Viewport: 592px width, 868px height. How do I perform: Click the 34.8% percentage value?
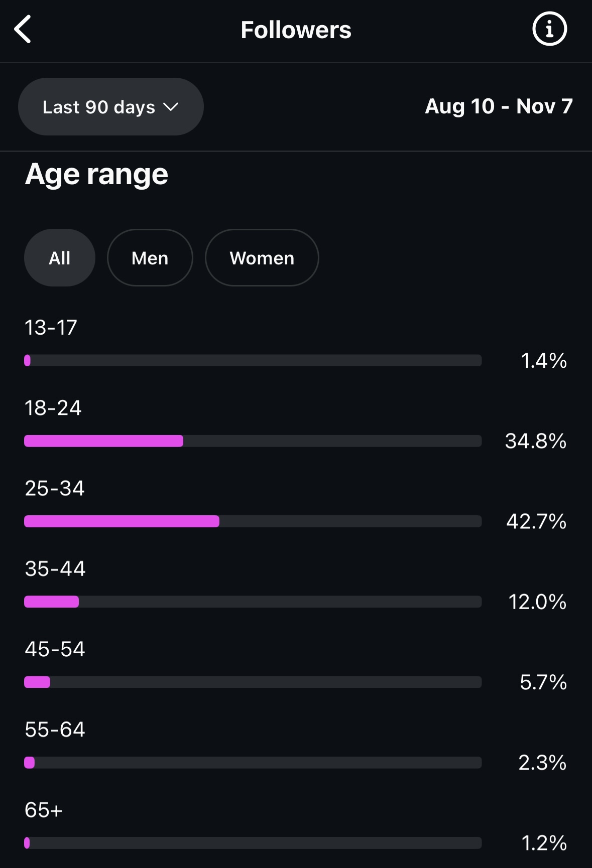tap(536, 441)
